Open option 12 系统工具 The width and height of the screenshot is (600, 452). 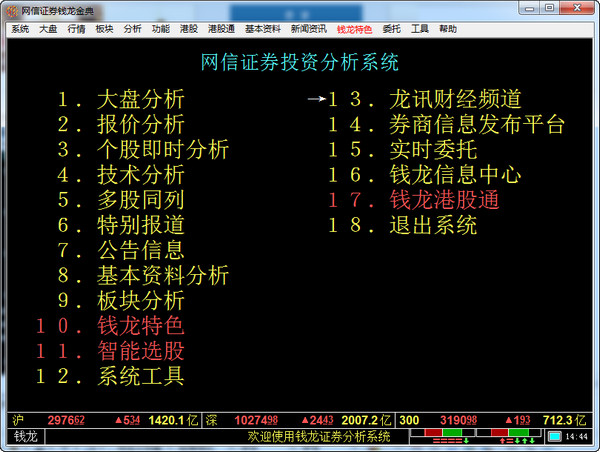[x=110, y=376]
